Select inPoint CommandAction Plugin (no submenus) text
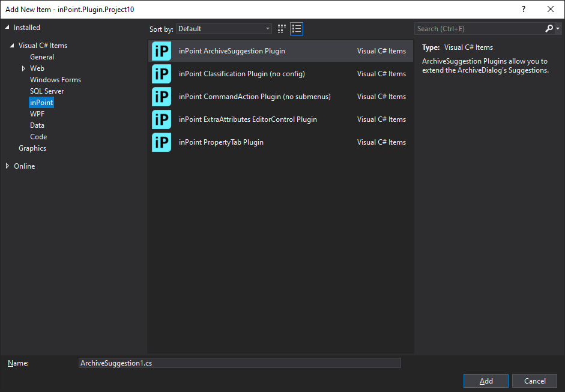Viewport: 565px width, 392px height. tap(255, 97)
